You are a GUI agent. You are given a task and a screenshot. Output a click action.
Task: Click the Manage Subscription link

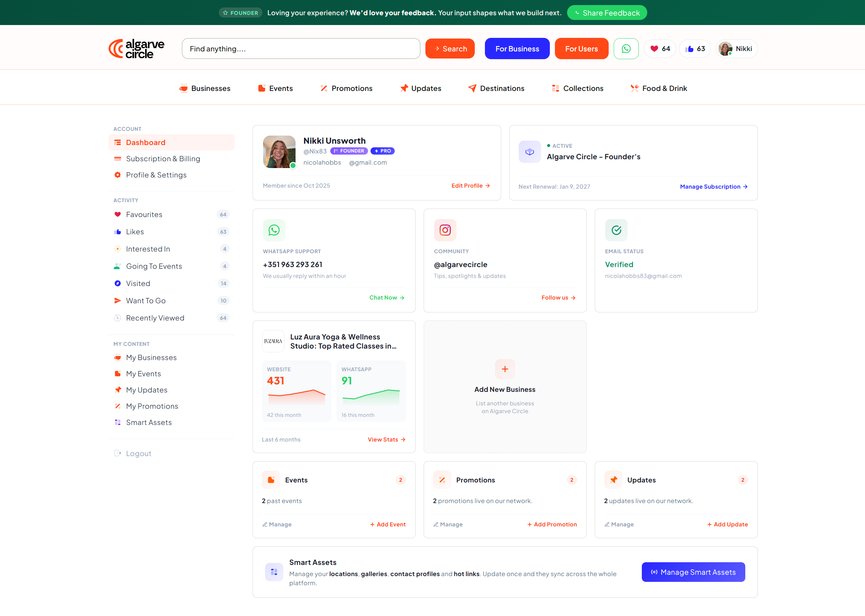point(714,187)
